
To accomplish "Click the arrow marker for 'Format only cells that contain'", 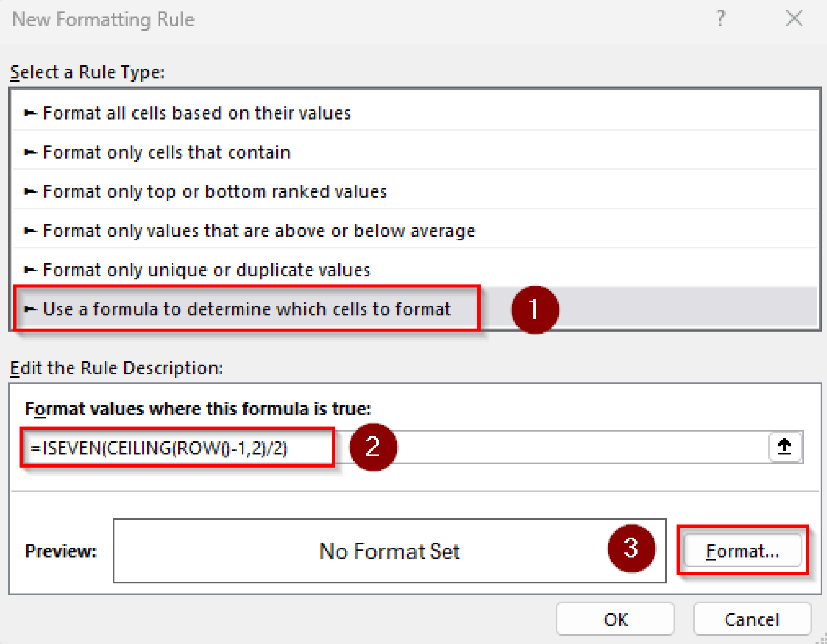I will [29, 152].
